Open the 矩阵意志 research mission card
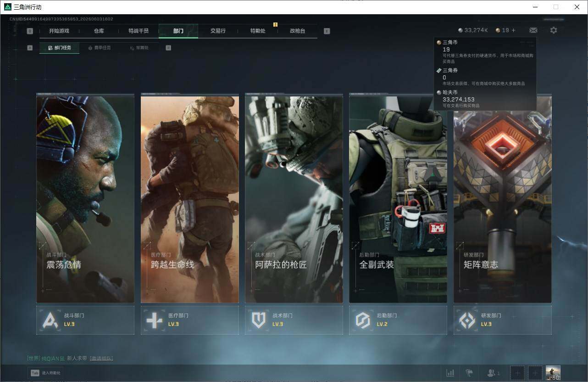This screenshot has width=588, height=382. pyautogui.click(x=503, y=198)
